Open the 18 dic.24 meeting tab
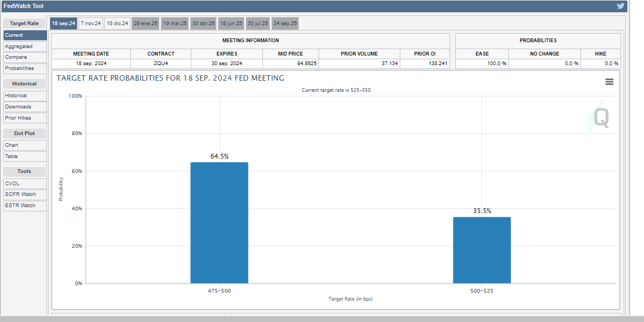644x322 pixels. click(x=117, y=23)
